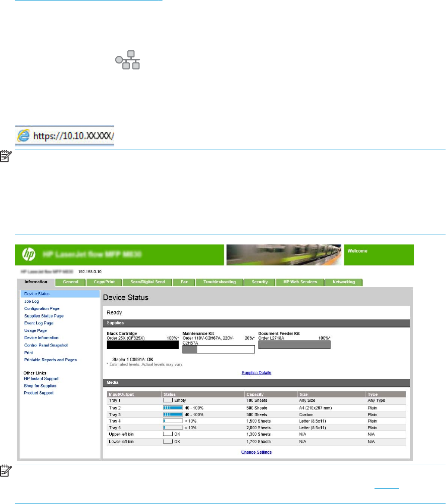Click the Document Feeder Kit level bar

click(294, 345)
